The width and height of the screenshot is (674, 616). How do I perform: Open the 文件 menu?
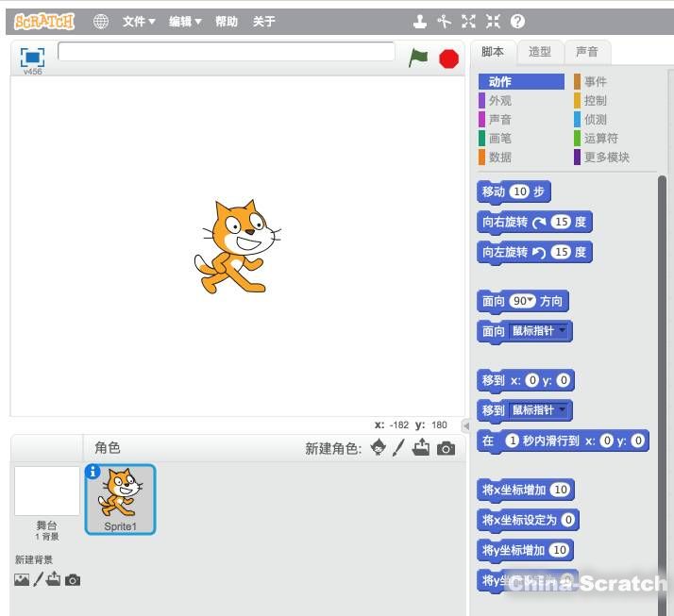pyautogui.click(x=139, y=22)
